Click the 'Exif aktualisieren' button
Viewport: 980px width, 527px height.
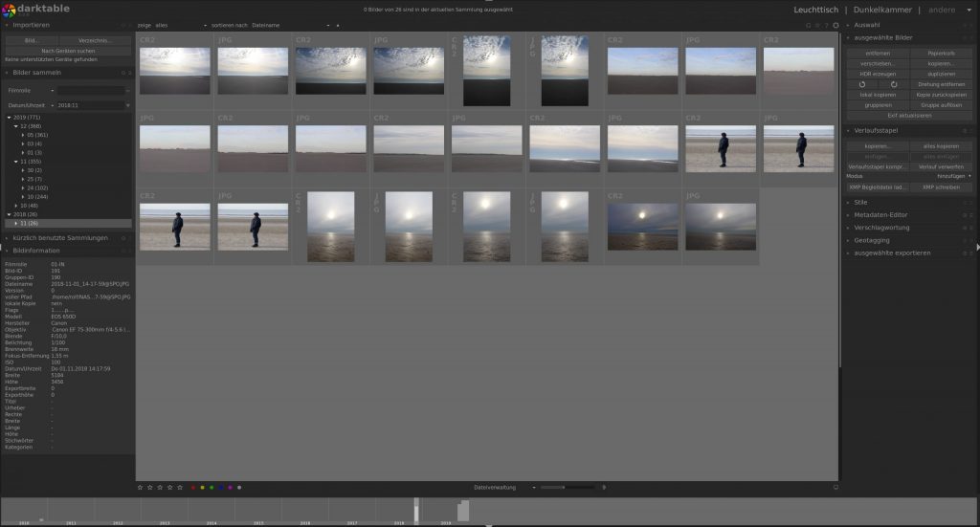tap(909, 116)
